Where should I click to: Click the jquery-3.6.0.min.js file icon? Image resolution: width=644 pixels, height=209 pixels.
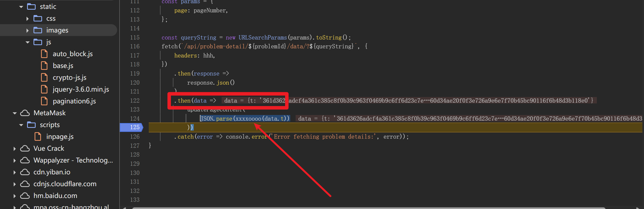44,89
